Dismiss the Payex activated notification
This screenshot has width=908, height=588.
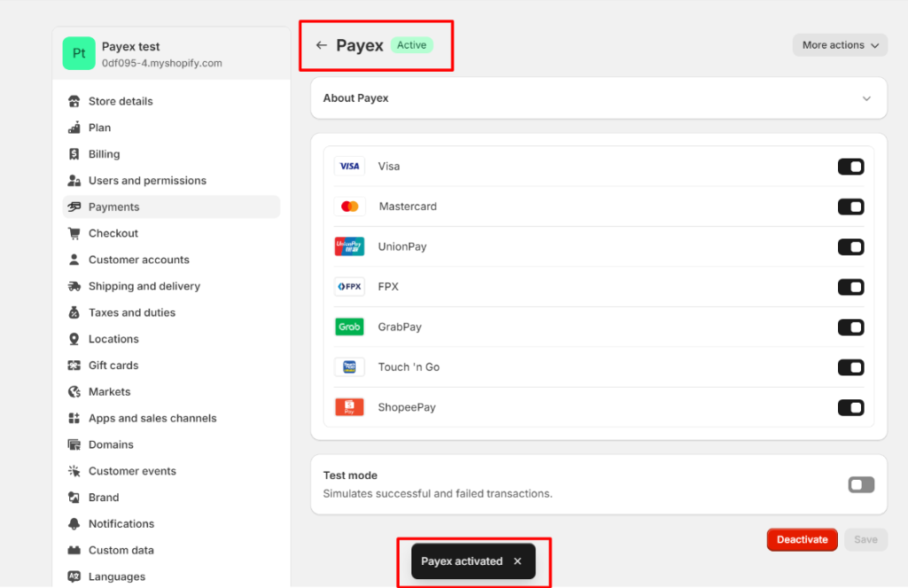click(x=517, y=561)
